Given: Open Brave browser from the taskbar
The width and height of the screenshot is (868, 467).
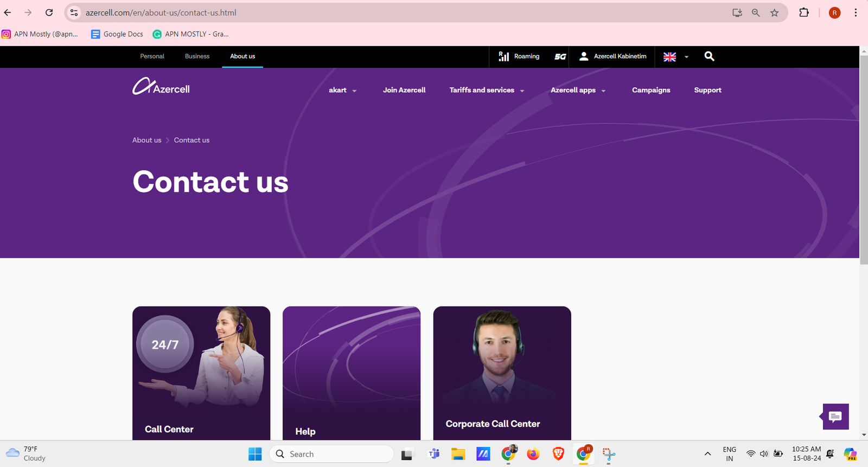Looking at the screenshot, I should click(558, 454).
